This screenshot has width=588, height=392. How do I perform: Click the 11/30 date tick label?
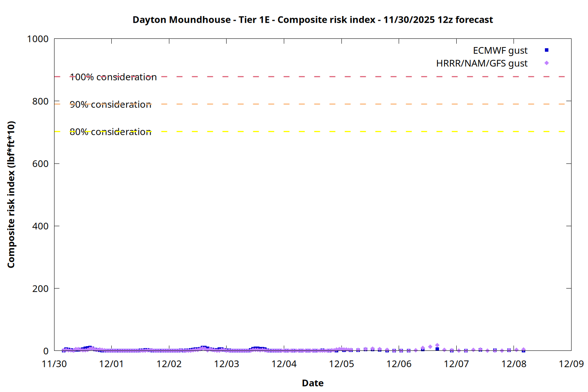point(54,364)
